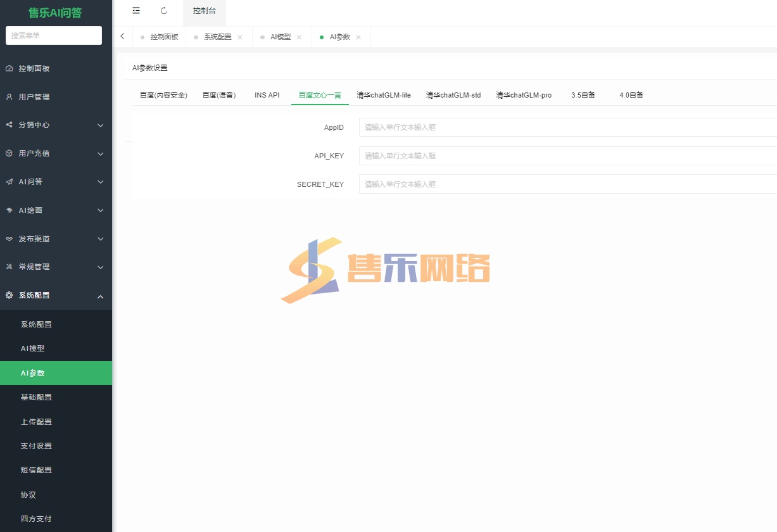Switch to the AI模型 page tab
Viewport: 777px width, 532px height.
pos(281,37)
